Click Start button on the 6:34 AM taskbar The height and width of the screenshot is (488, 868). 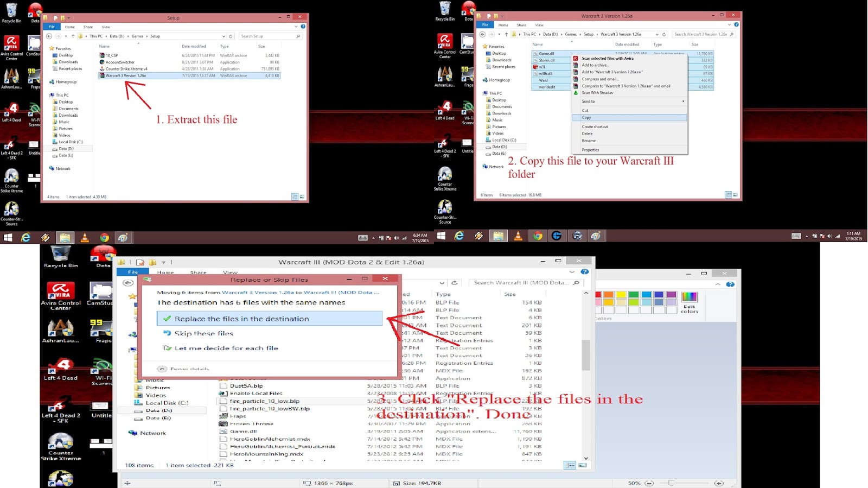(x=8, y=237)
